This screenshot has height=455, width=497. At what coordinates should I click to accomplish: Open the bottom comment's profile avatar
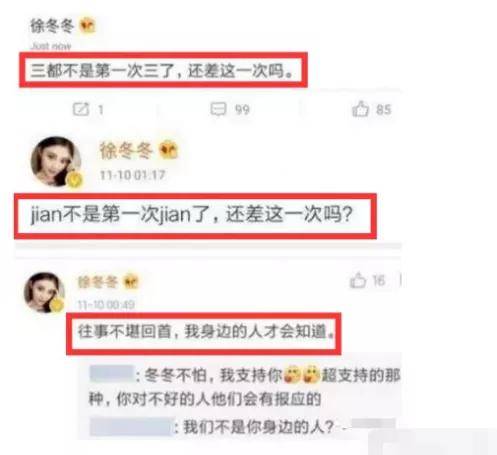click(x=44, y=293)
